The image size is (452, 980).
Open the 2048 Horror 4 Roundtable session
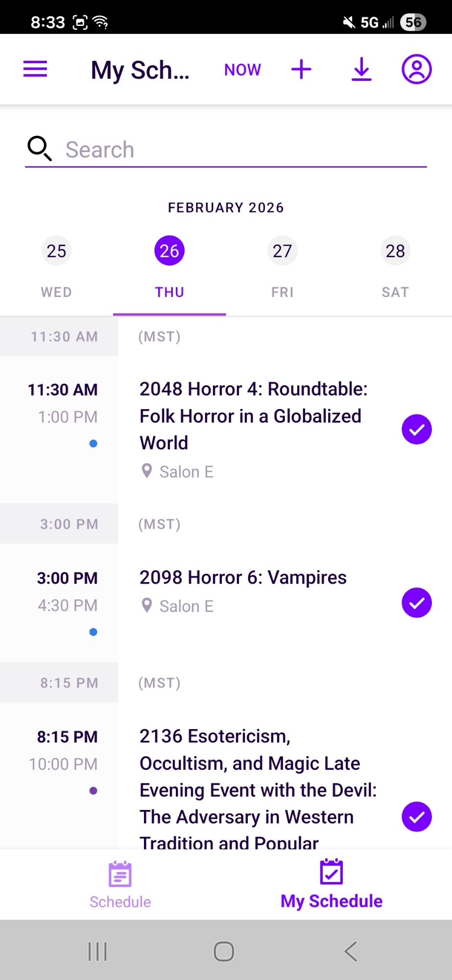tap(253, 416)
